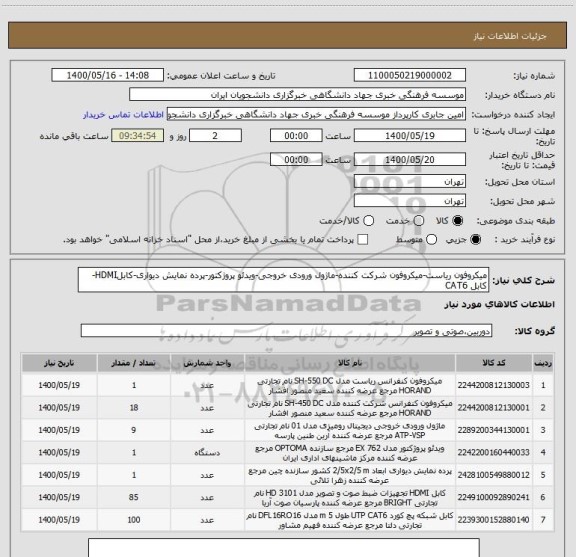Click product code 2289200344130001
Screen dimensions: 576x557
tap(493, 430)
